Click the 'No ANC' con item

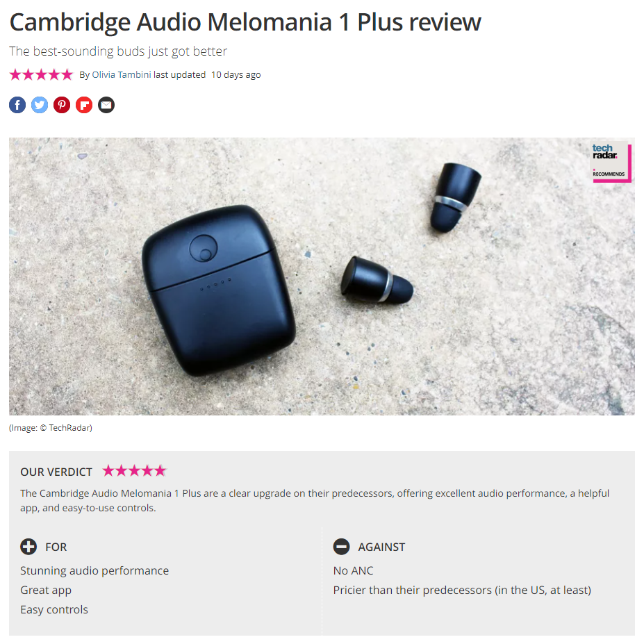pos(353,571)
